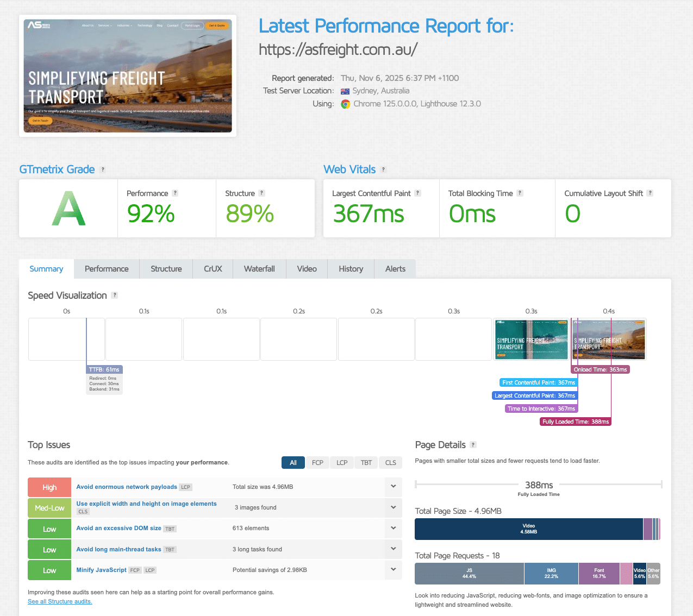This screenshot has height=616, width=693.
Task: Open the Speed Visualization help icon
Action: pos(114,295)
